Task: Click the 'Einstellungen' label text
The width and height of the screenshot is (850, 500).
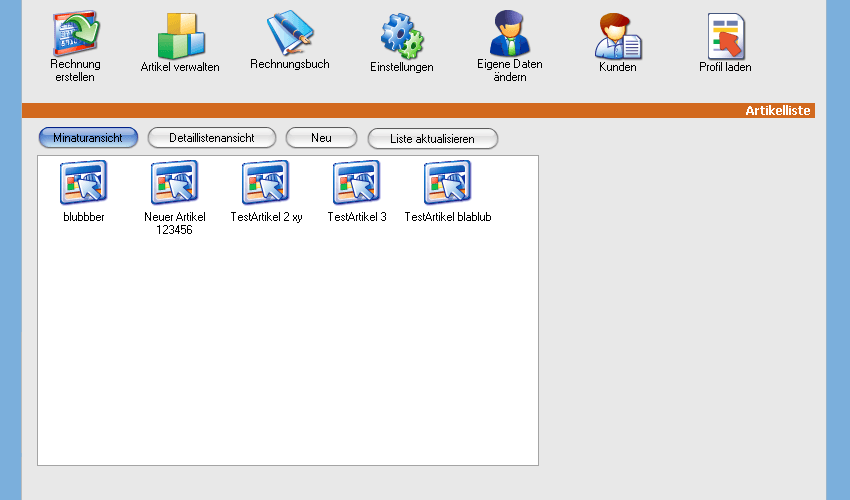Action: (x=402, y=67)
